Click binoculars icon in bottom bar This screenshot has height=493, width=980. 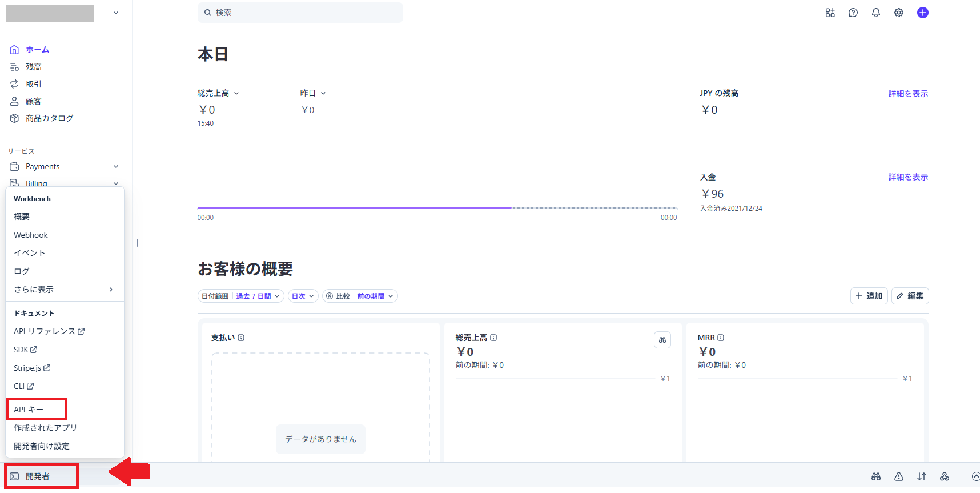pyautogui.click(x=875, y=476)
